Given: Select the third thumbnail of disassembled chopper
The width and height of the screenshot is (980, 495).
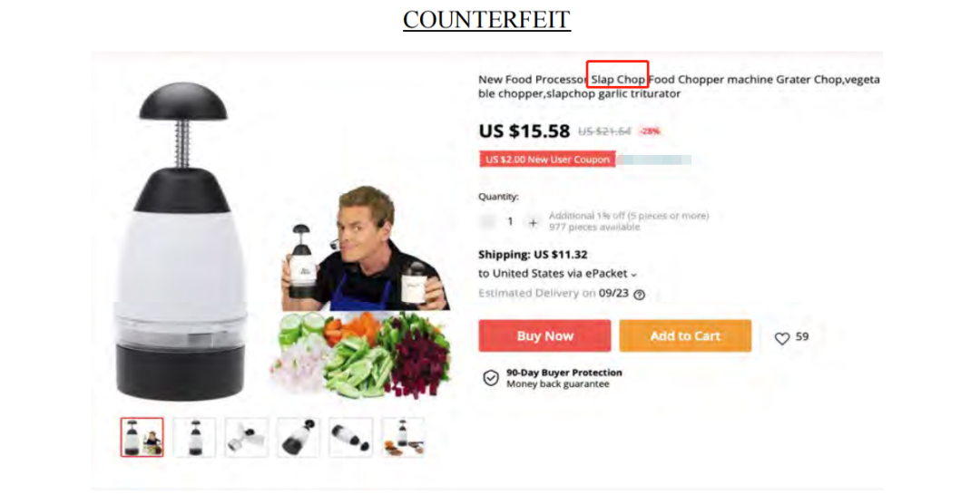Looking at the screenshot, I should [246, 437].
